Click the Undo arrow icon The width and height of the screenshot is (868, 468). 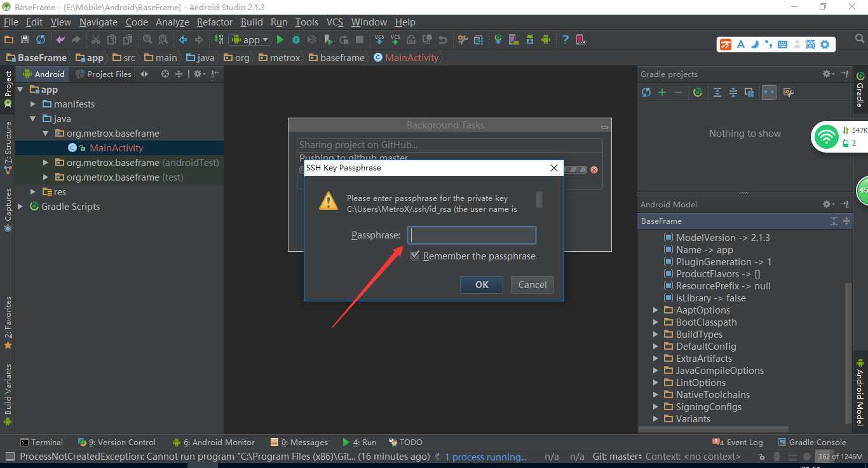coord(60,39)
